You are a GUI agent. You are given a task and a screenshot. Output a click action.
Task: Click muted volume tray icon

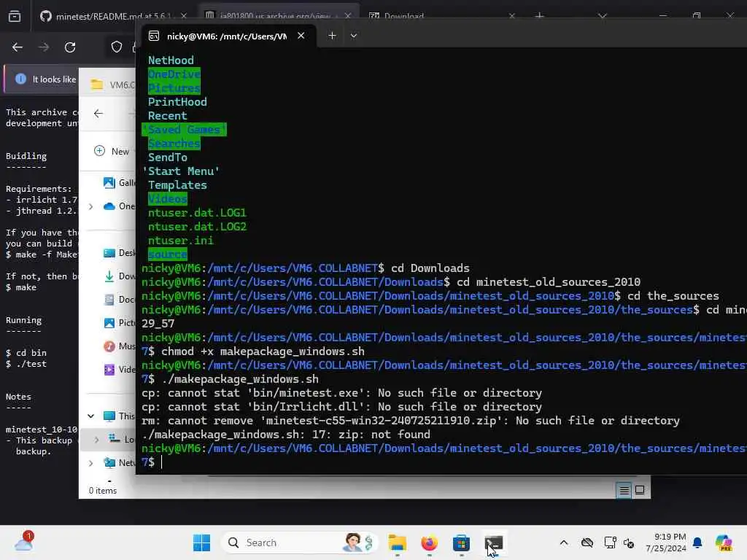click(628, 543)
